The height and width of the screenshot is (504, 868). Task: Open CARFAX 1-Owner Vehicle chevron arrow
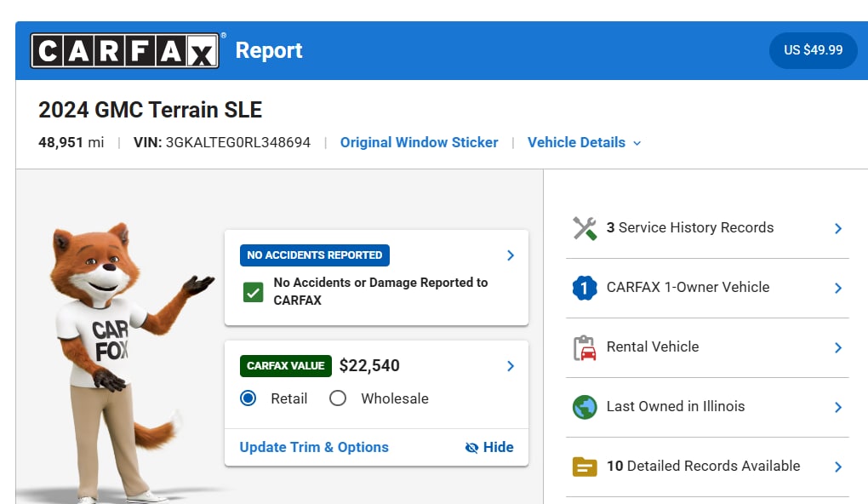pyautogui.click(x=838, y=288)
